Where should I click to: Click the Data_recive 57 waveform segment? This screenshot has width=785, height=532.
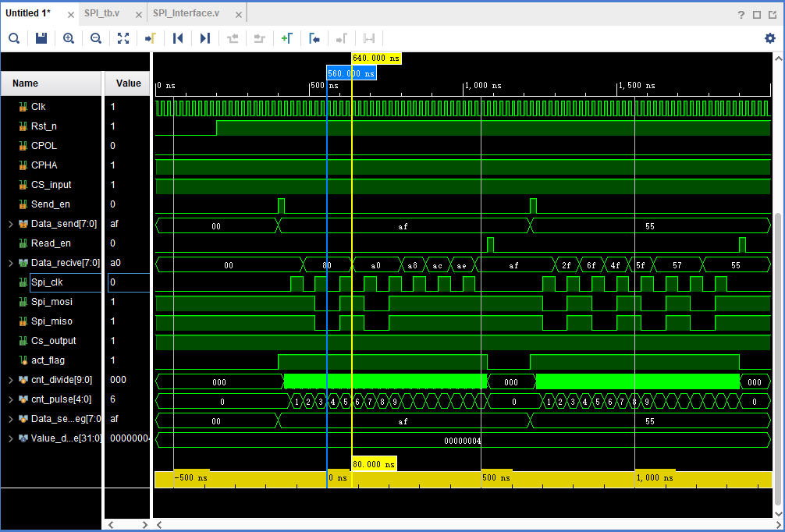point(677,265)
